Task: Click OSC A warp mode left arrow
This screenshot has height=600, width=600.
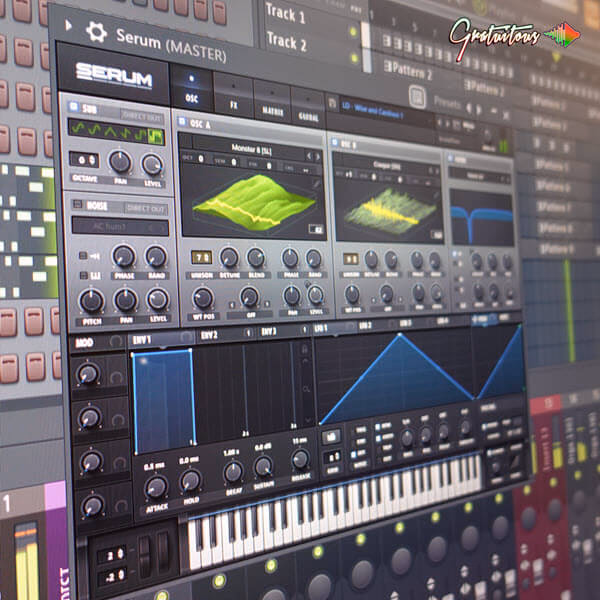Action: (x=232, y=305)
